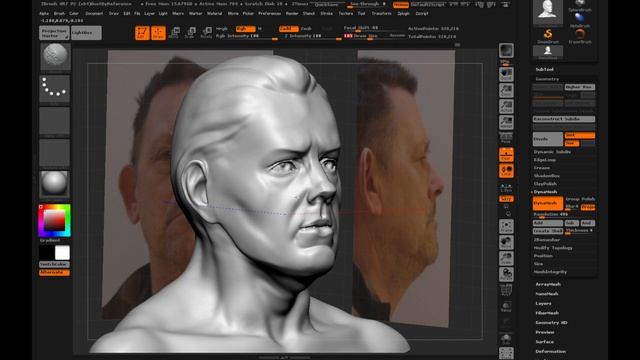Image resolution: width=640 pixels, height=360 pixels.
Task: Expand the EdgeLoop section
Action: click(x=545, y=160)
